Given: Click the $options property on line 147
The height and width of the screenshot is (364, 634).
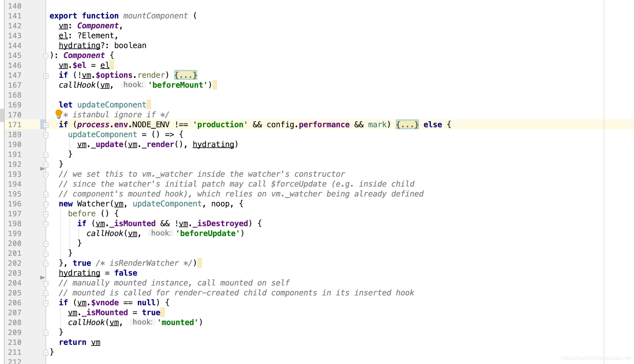Looking at the screenshot, I should pos(114,75).
